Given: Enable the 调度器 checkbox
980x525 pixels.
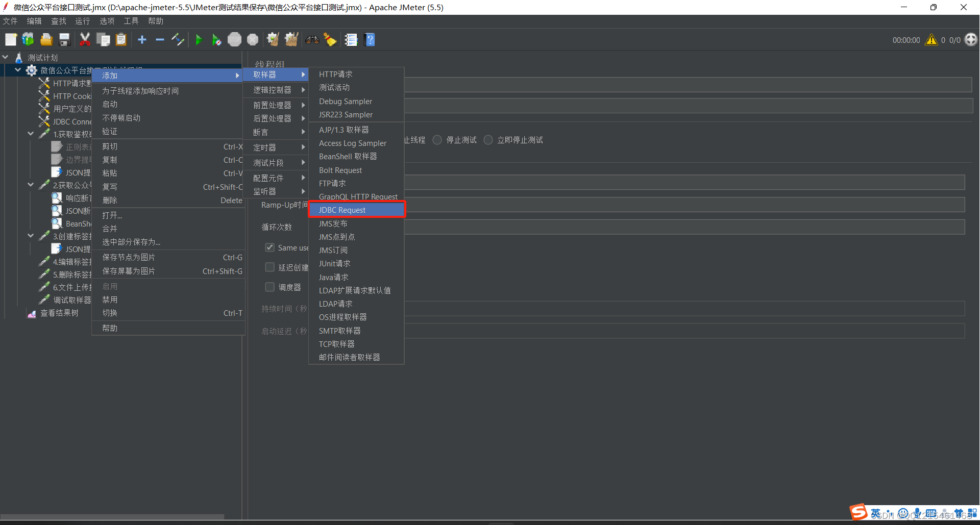Looking at the screenshot, I should click(x=270, y=287).
